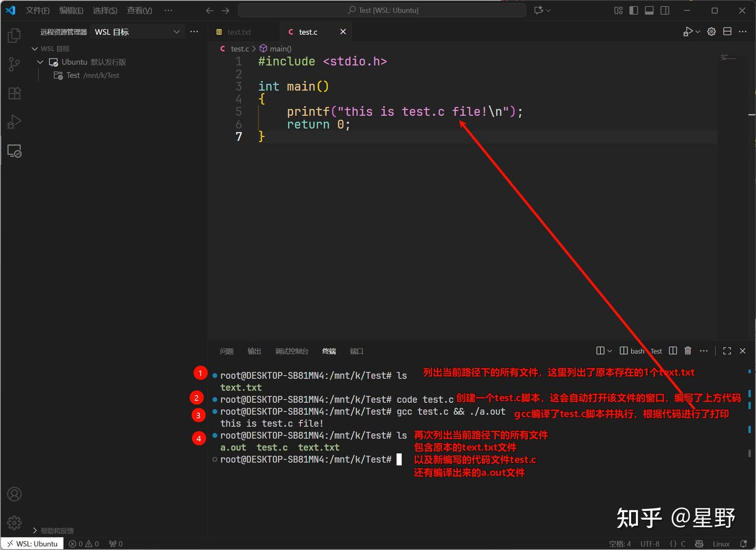Open the 编辑(E) menu
Viewport: 756px width, 550px height.
tap(71, 11)
